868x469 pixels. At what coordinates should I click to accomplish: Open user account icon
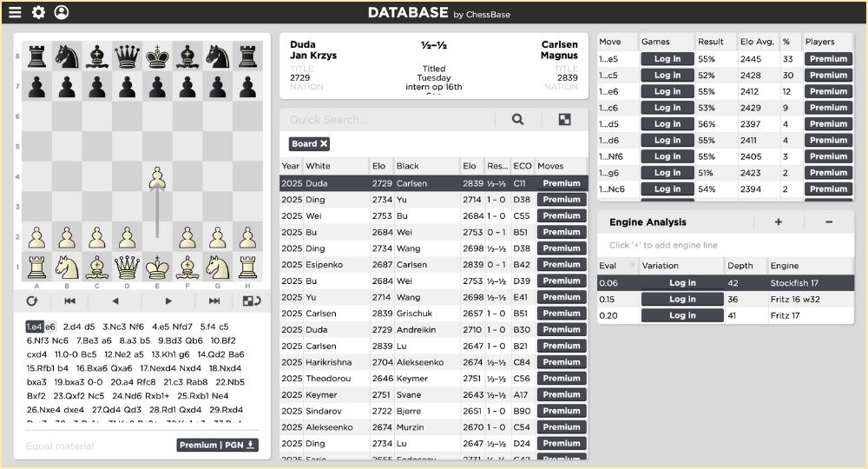pos(62,12)
